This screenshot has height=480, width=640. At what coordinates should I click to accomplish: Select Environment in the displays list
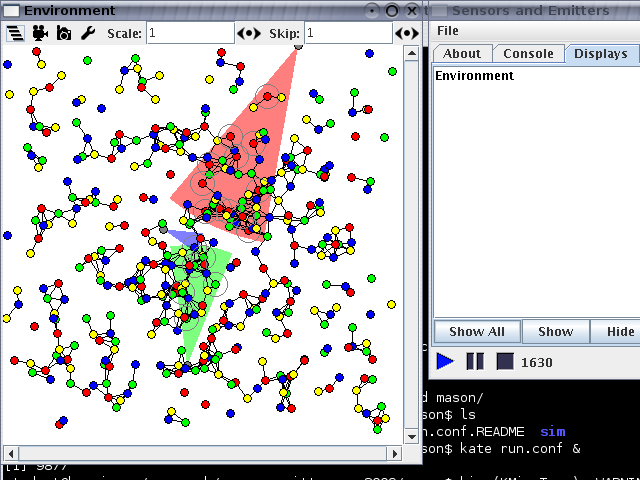475,76
